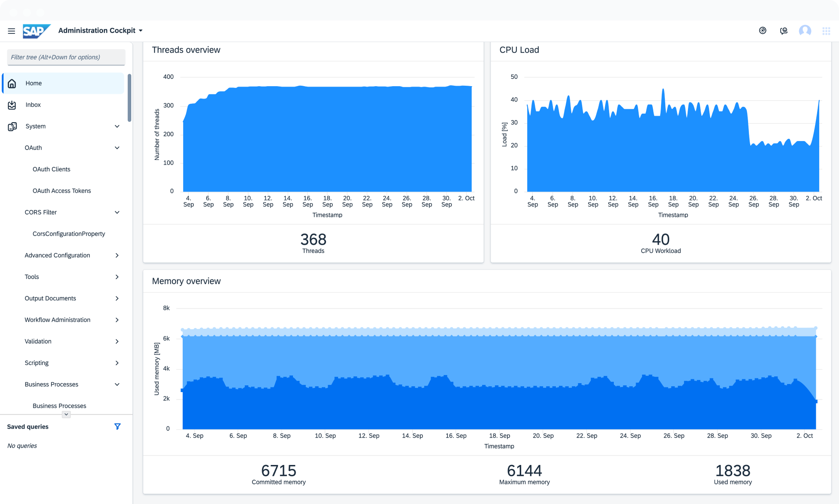Click the Filter tree input field
The height and width of the screenshot is (504, 839).
pyautogui.click(x=66, y=57)
